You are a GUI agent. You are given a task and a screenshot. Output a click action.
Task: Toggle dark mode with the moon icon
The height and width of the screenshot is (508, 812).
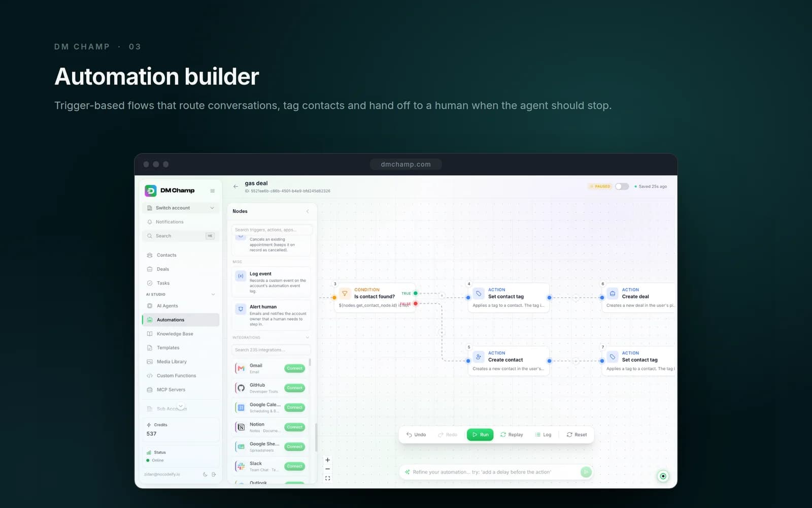pyautogui.click(x=205, y=474)
